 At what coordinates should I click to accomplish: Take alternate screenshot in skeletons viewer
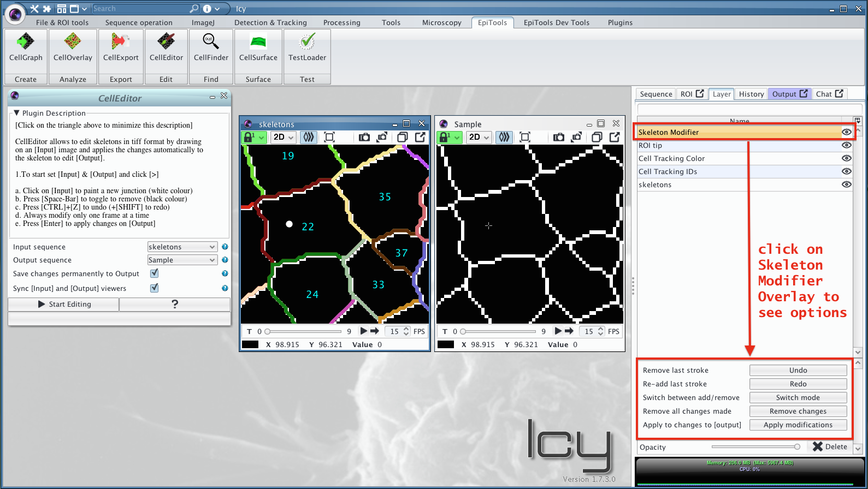[x=382, y=137]
